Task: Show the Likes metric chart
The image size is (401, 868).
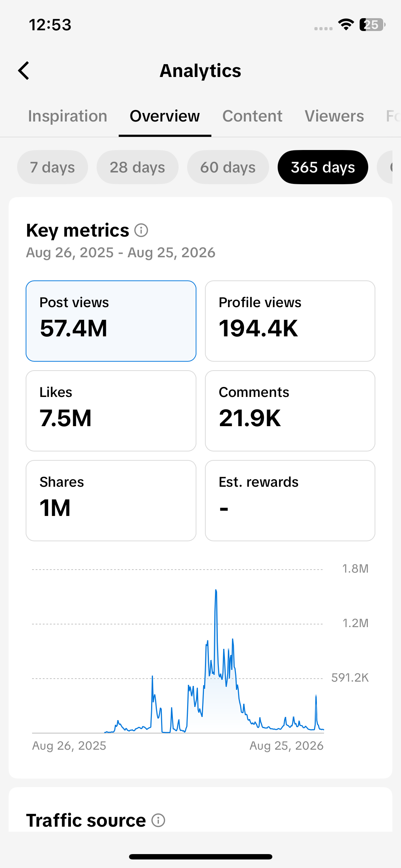Action: point(111,411)
